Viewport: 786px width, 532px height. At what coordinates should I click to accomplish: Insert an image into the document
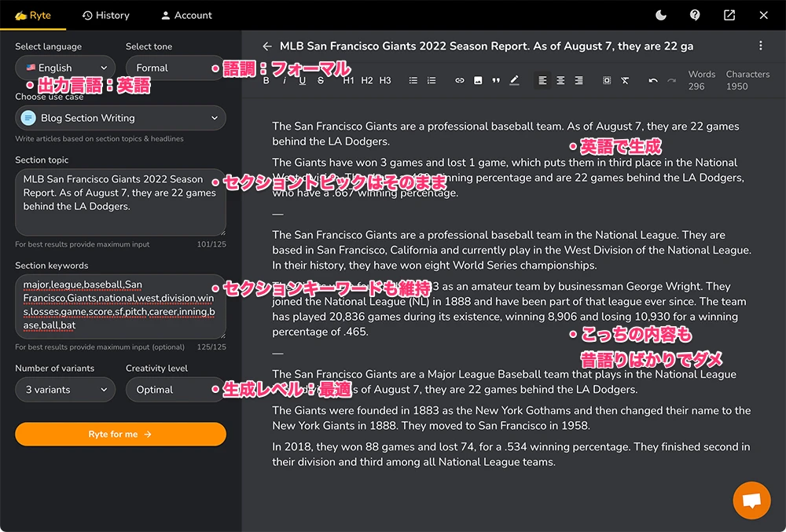click(478, 81)
